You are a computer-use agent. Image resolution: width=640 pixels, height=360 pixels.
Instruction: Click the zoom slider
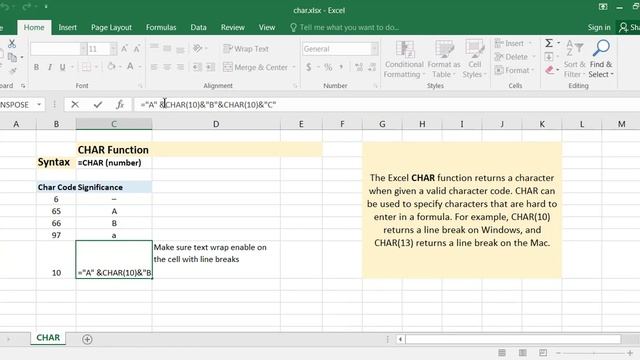point(594,353)
